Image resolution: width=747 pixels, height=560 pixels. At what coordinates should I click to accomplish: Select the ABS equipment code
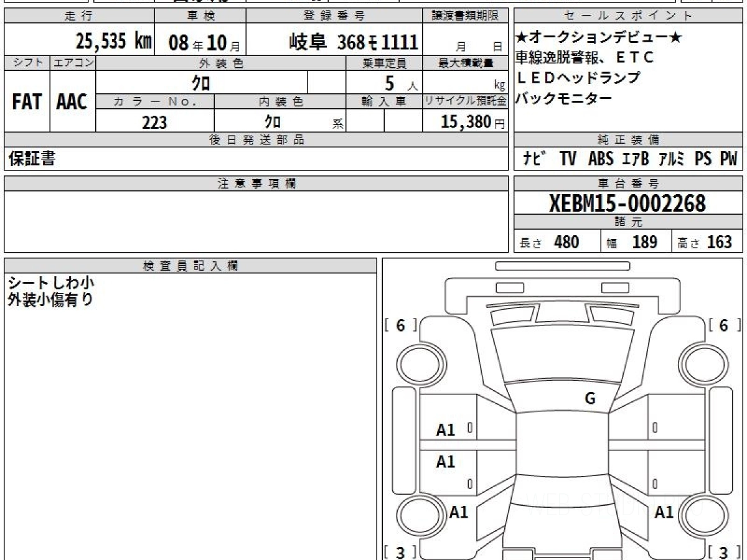click(601, 159)
